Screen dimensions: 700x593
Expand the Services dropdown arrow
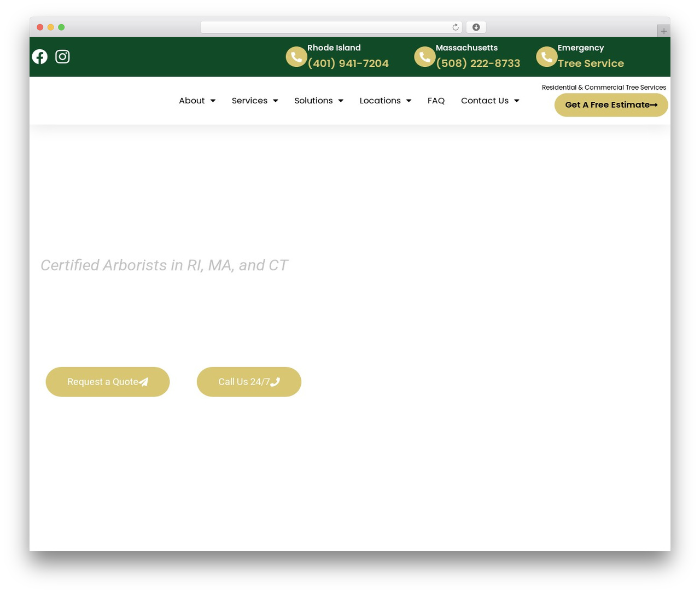pos(276,101)
